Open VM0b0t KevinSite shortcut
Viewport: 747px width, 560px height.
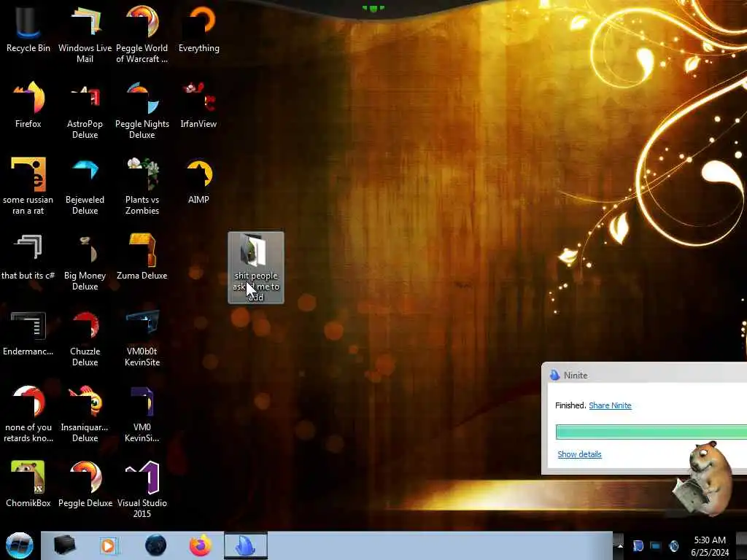(x=142, y=338)
